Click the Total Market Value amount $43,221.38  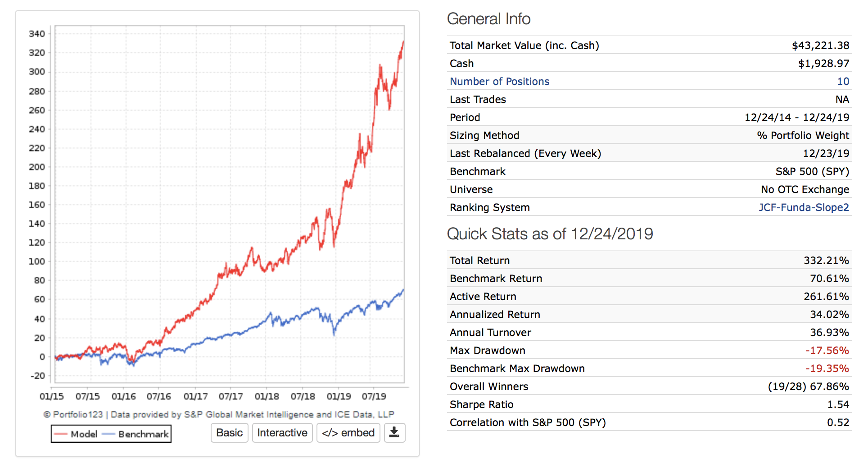pos(820,45)
